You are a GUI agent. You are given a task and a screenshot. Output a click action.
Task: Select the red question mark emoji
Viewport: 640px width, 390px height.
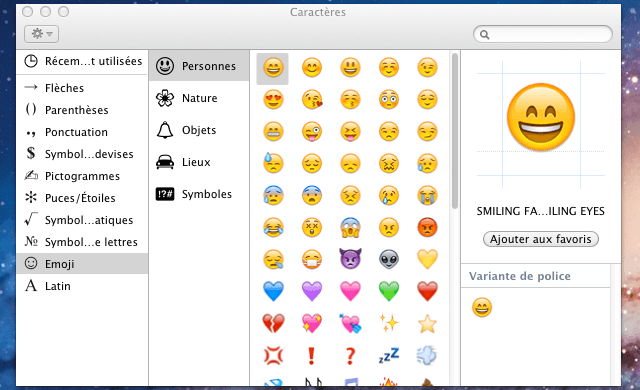point(350,355)
